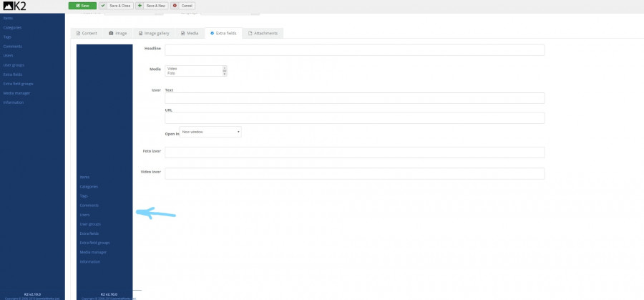Open User groups in the outer left sidebar

coord(14,65)
